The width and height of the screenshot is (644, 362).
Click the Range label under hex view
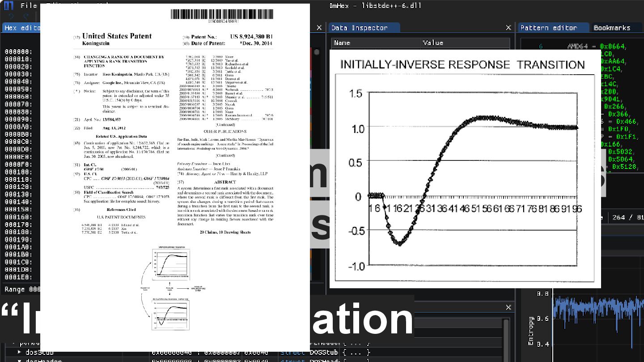pyautogui.click(x=16, y=289)
